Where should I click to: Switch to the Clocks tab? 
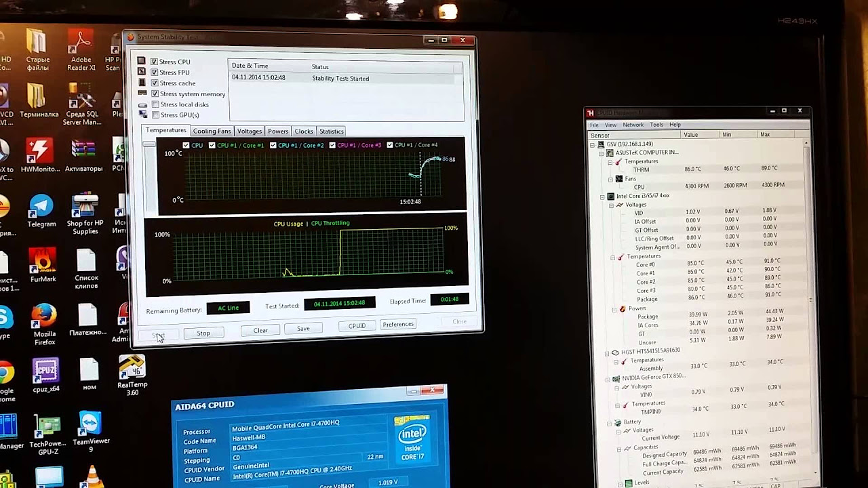(304, 131)
